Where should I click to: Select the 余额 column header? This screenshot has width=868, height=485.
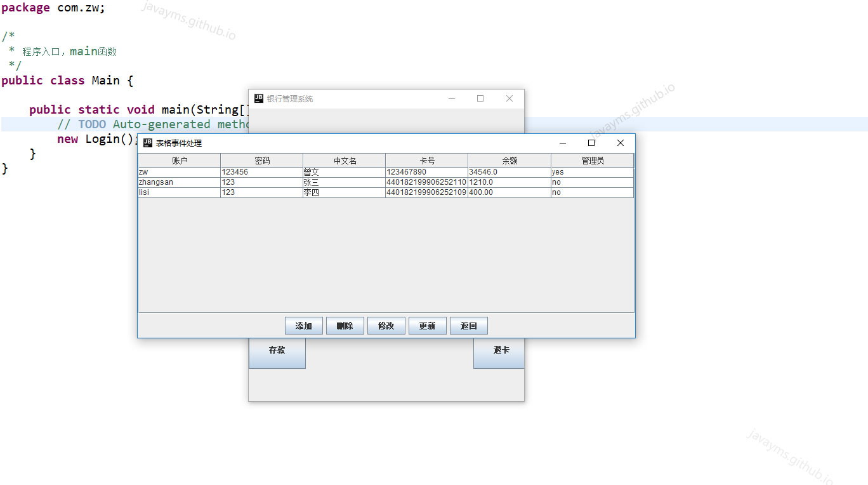coord(509,160)
